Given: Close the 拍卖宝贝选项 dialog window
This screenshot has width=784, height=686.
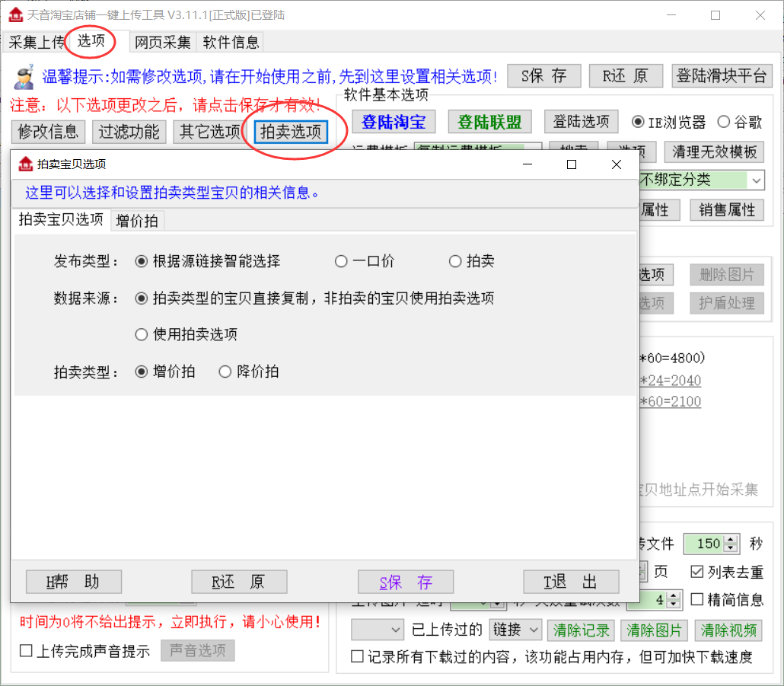Looking at the screenshot, I should pyautogui.click(x=616, y=164).
